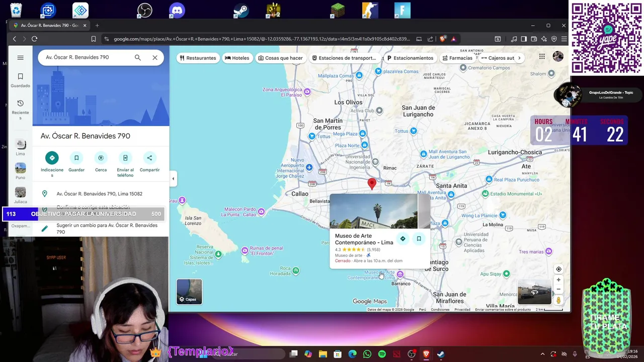
Task: Click the Mega Plaza map marker
Action: (x=363, y=134)
